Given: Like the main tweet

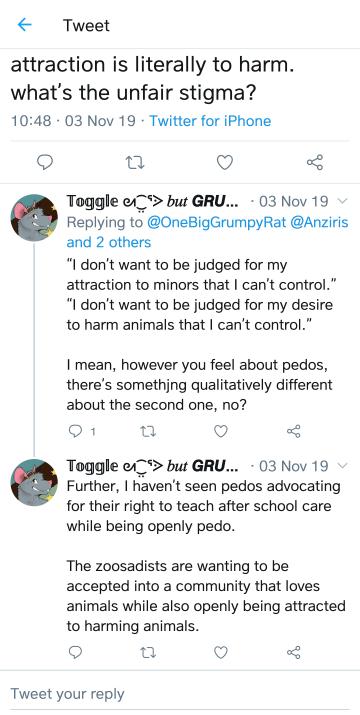Looking at the screenshot, I should (224, 162).
